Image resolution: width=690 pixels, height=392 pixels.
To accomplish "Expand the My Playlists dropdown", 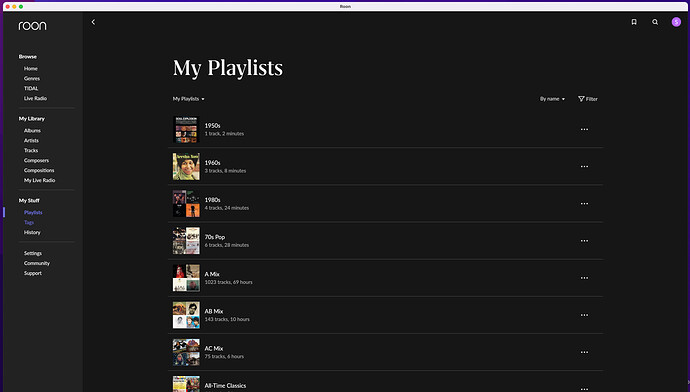I will [x=189, y=99].
